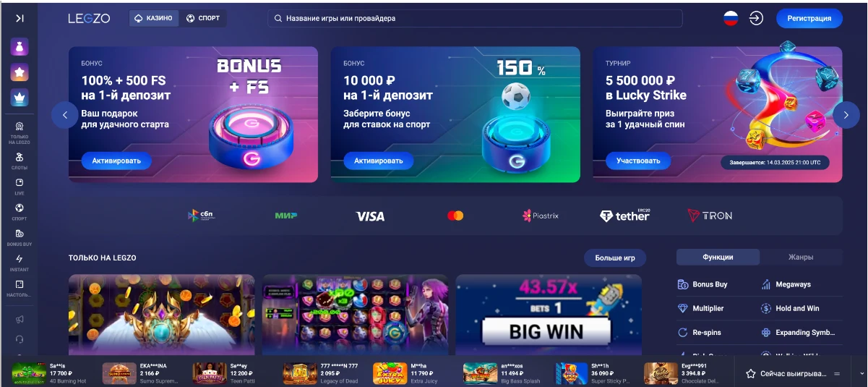The image size is (868, 387).
Task: Open the Live games sidebar icon
Action: click(x=20, y=187)
